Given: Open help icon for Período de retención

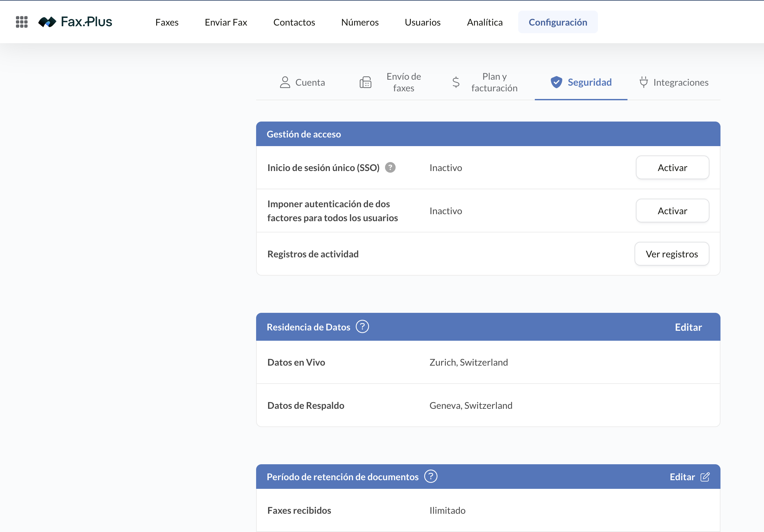Looking at the screenshot, I should 430,477.
